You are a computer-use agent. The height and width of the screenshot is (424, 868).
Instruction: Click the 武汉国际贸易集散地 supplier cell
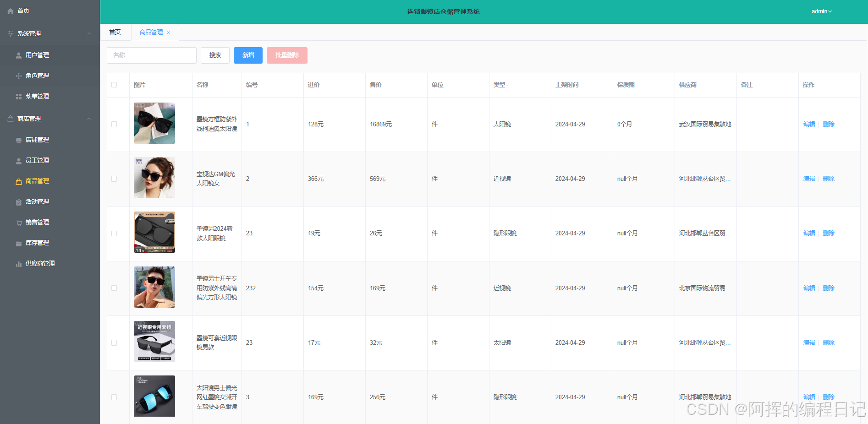pos(705,124)
